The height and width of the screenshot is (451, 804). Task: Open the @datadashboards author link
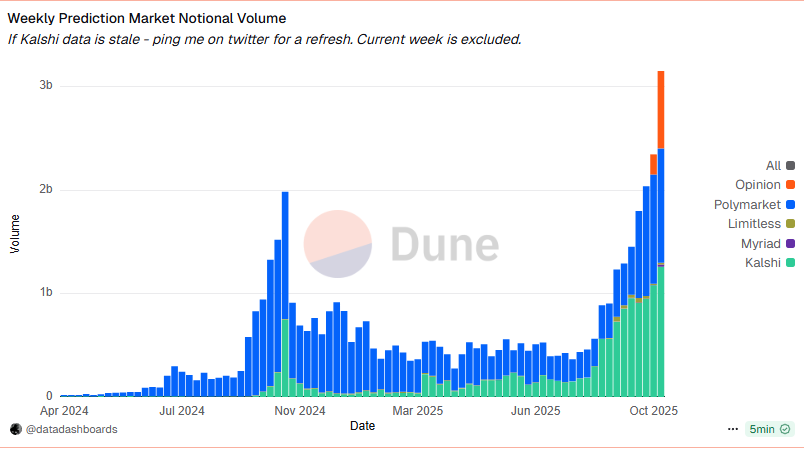point(71,429)
